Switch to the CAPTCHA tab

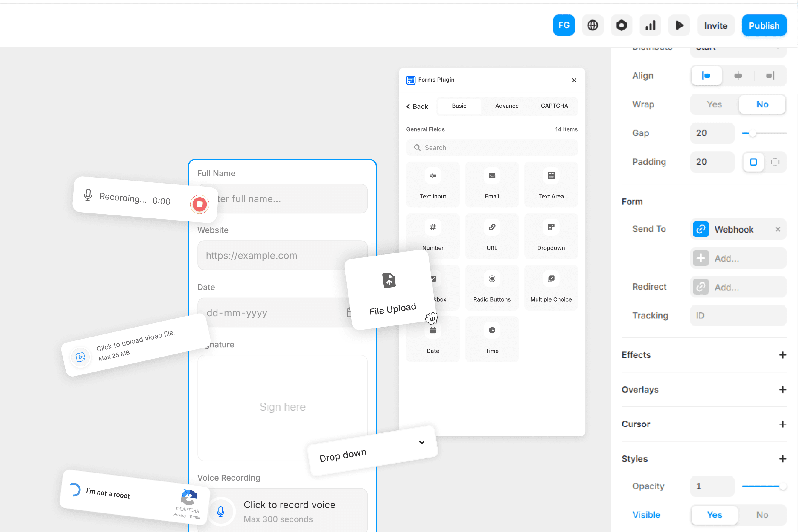(554, 106)
